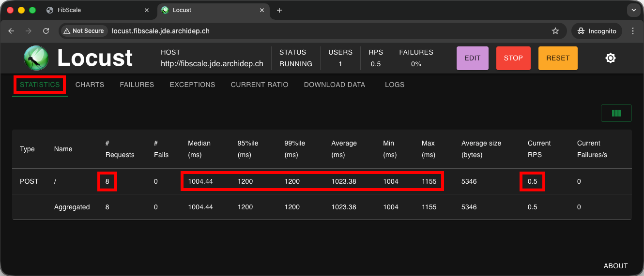Go forward with the browser forward arrow

pos(29,31)
